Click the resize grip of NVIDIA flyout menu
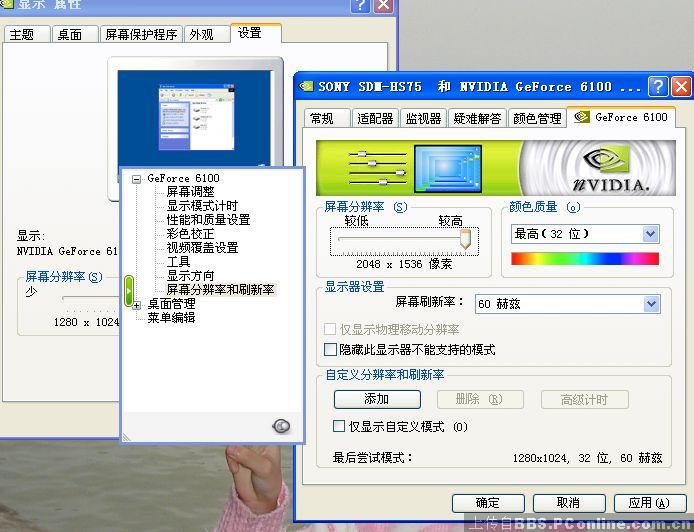This screenshot has height=532, width=694. pyautogui.click(x=127, y=437)
